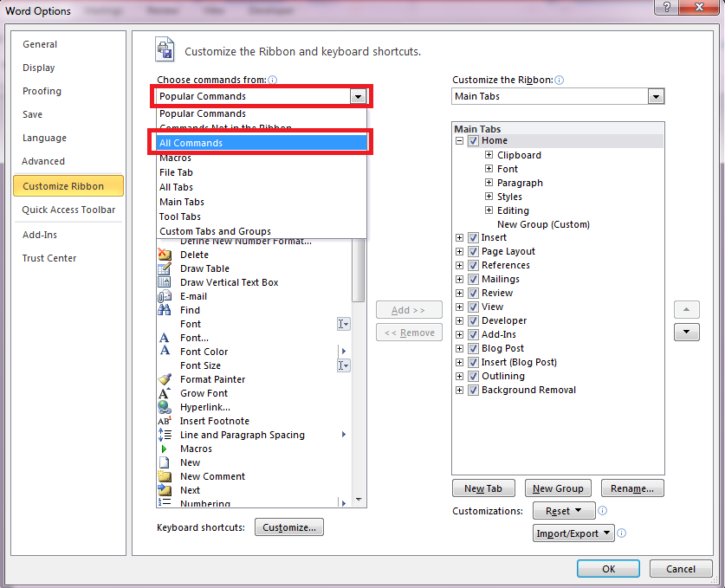Select All Commands from the dropdown list
Viewport: 725px width, 588px height.
click(x=262, y=143)
